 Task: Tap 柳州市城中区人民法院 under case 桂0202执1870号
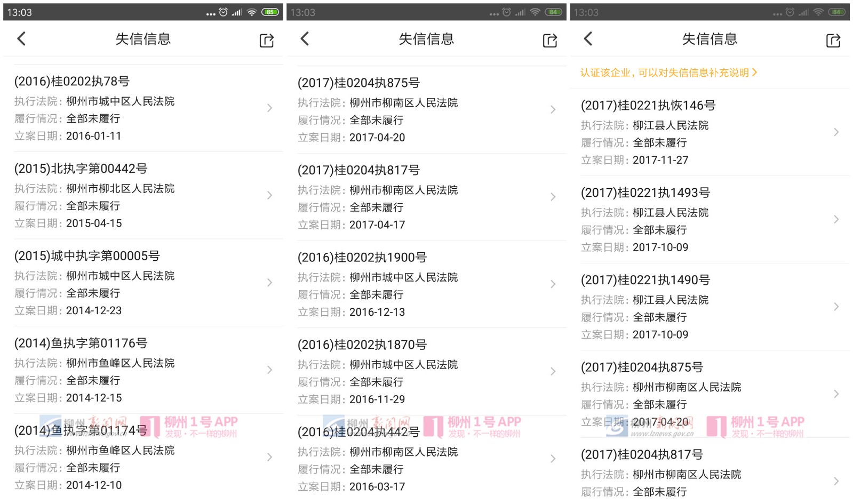click(404, 365)
